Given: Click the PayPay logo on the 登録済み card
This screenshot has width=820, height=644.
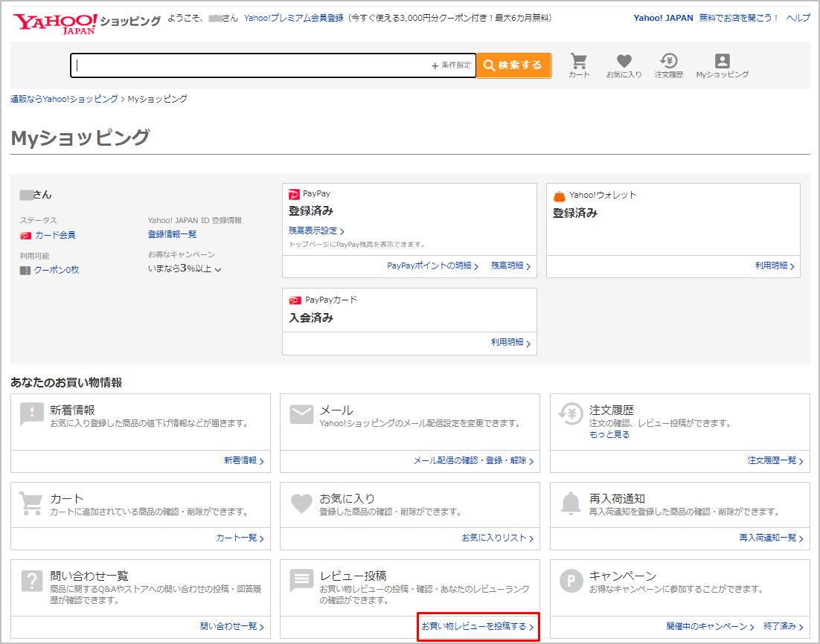Looking at the screenshot, I should click(x=295, y=193).
